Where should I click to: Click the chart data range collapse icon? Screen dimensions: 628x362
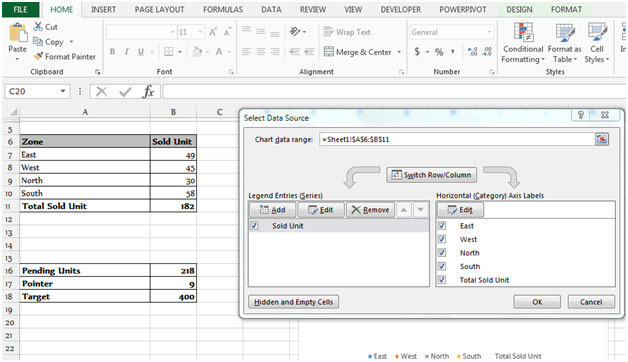[x=602, y=139]
